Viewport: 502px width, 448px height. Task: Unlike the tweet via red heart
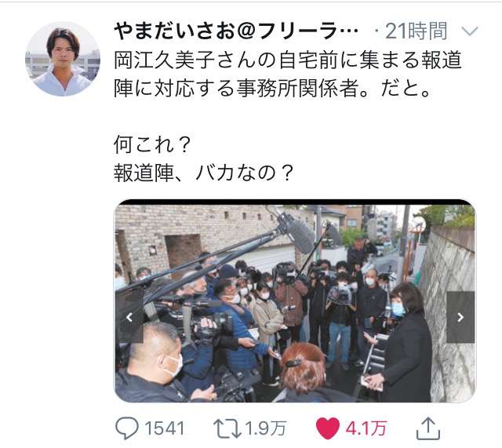pos(328,428)
